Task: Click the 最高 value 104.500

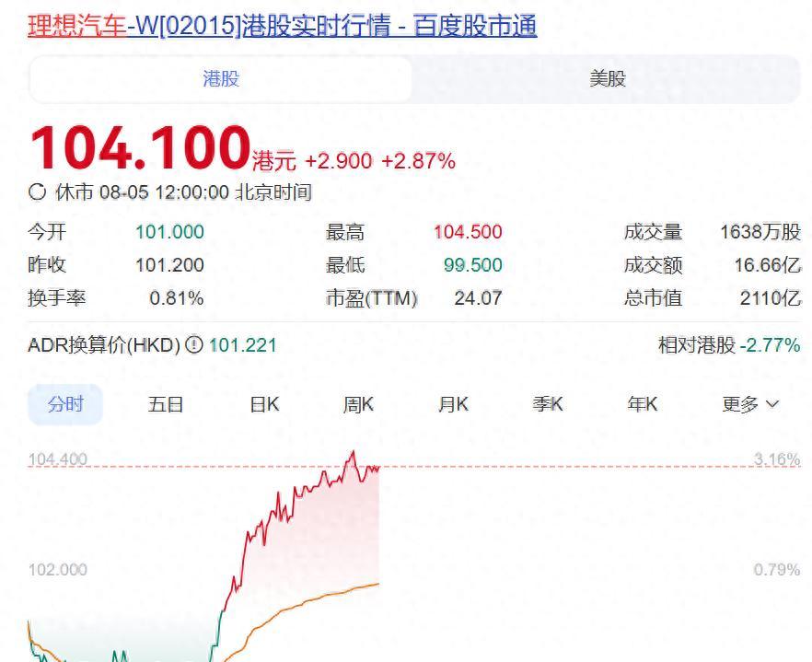Action: tap(468, 231)
